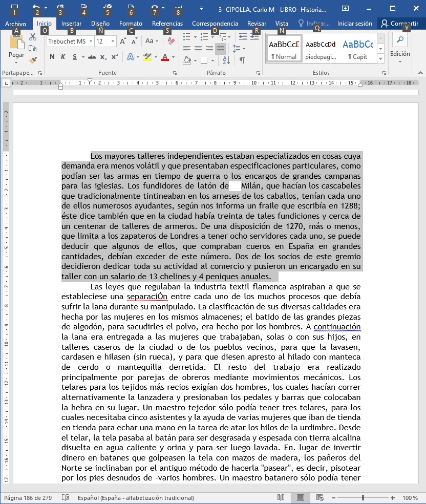Click the Vista tab

coord(282,24)
